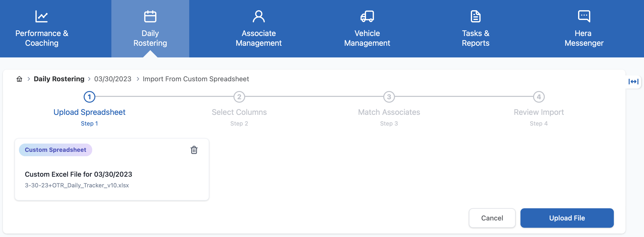Click the Associate Management person icon
The width and height of the screenshot is (644, 237).
click(x=259, y=17)
